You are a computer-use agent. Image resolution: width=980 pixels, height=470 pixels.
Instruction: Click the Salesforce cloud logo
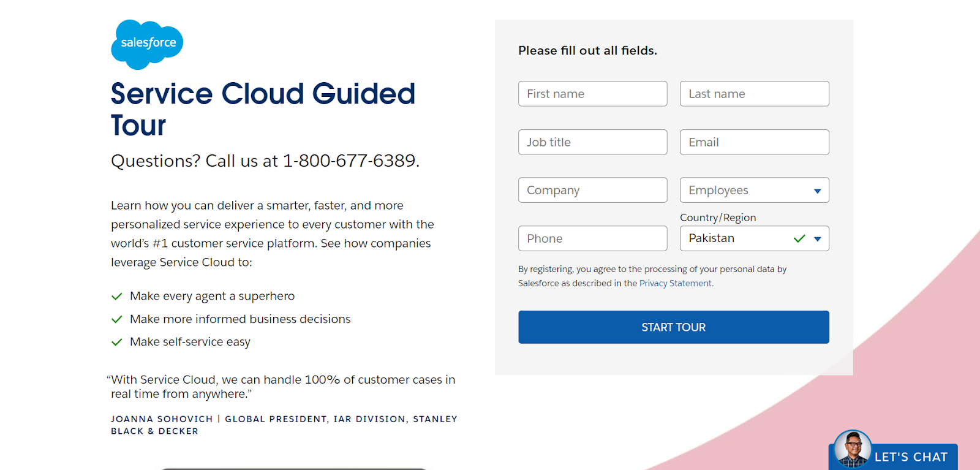147,44
